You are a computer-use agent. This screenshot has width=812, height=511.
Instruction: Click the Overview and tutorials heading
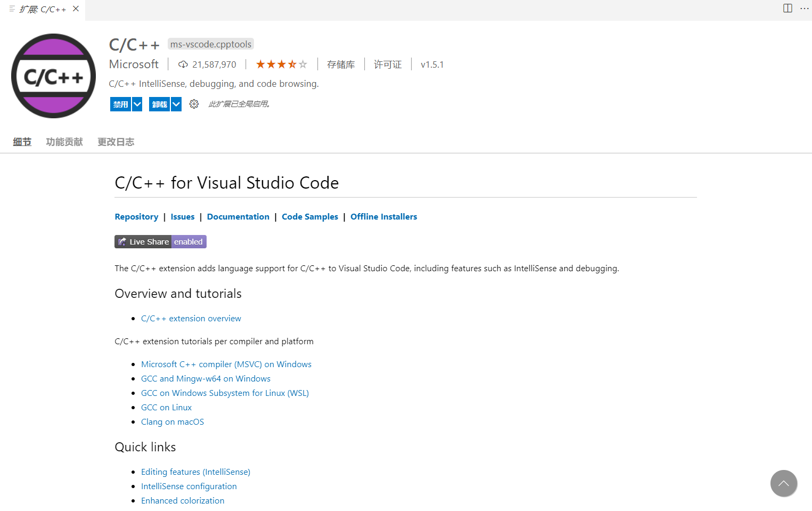pos(178,294)
